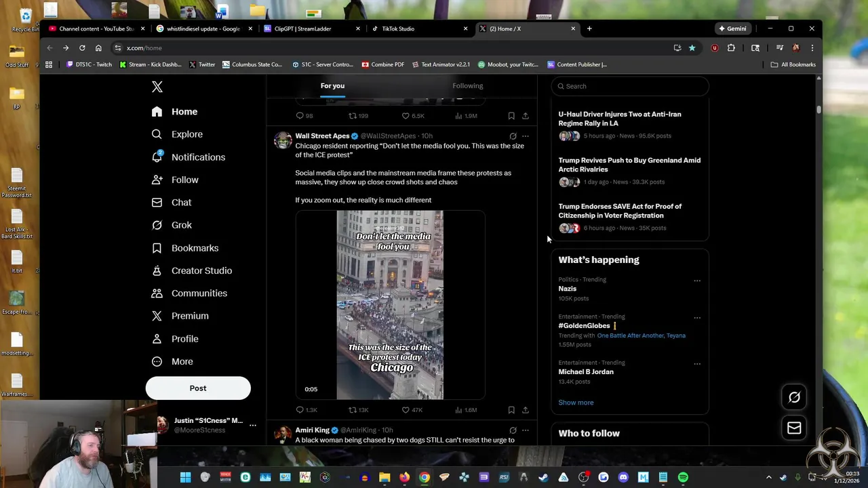Open Premium in the sidebar

[180, 316]
